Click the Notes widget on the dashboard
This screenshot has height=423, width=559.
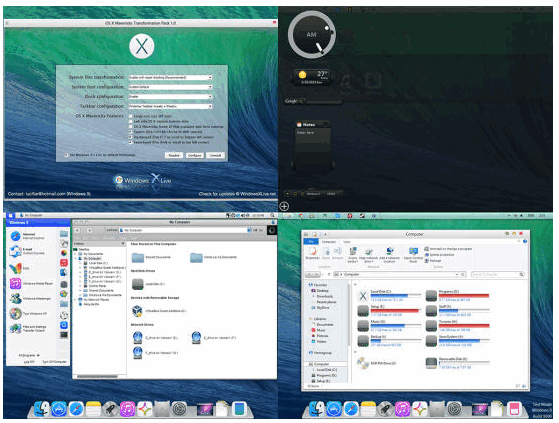(313, 146)
